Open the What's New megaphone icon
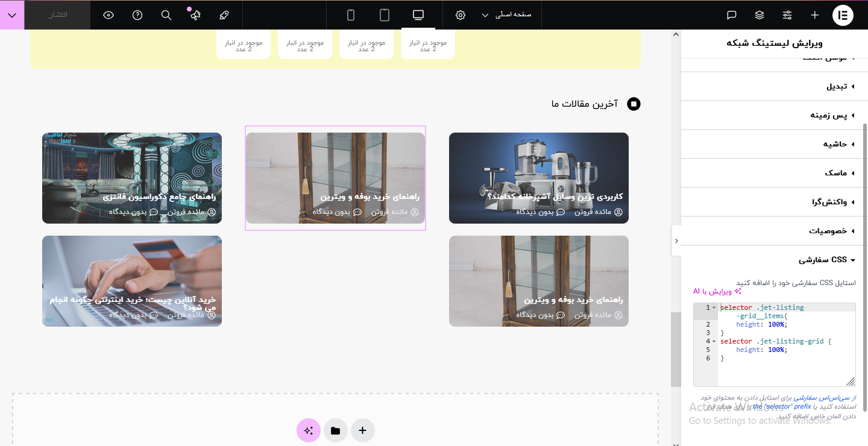 (x=195, y=15)
